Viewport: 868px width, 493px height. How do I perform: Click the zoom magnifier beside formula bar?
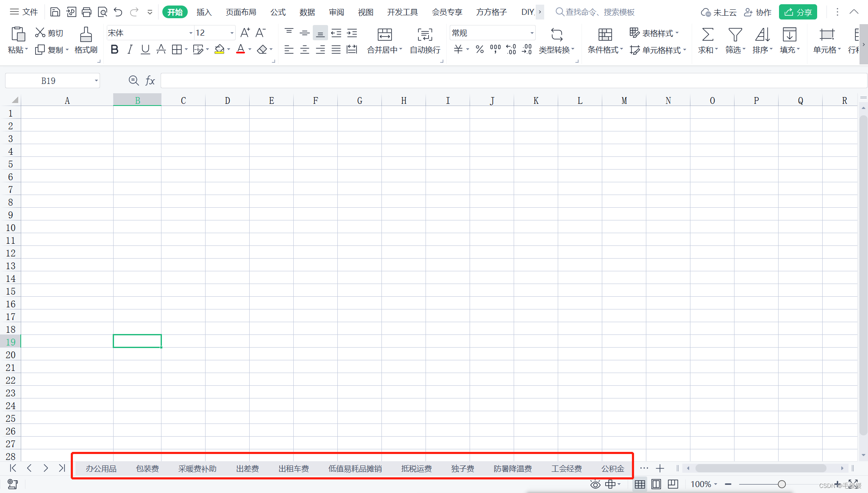pyautogui.click(x=134, y=81)
